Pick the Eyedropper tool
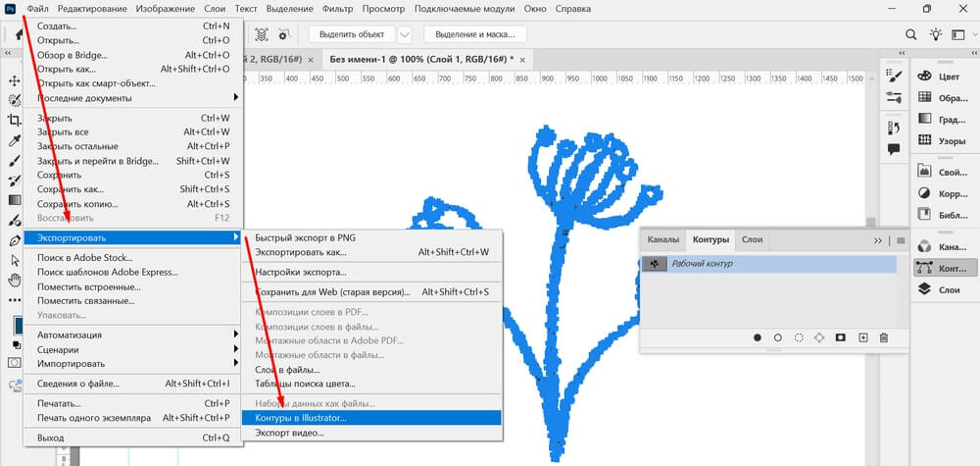980x466 pixels. click(x=15, y=141)
